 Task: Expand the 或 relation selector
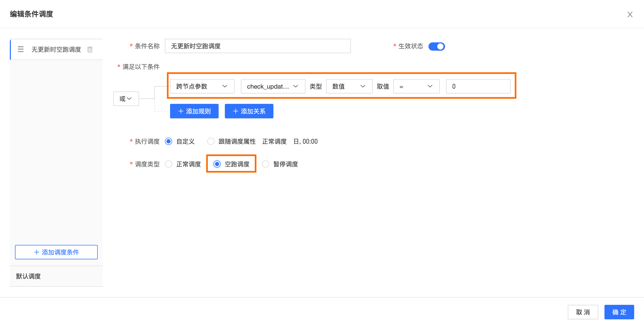(x=126, y=99)
